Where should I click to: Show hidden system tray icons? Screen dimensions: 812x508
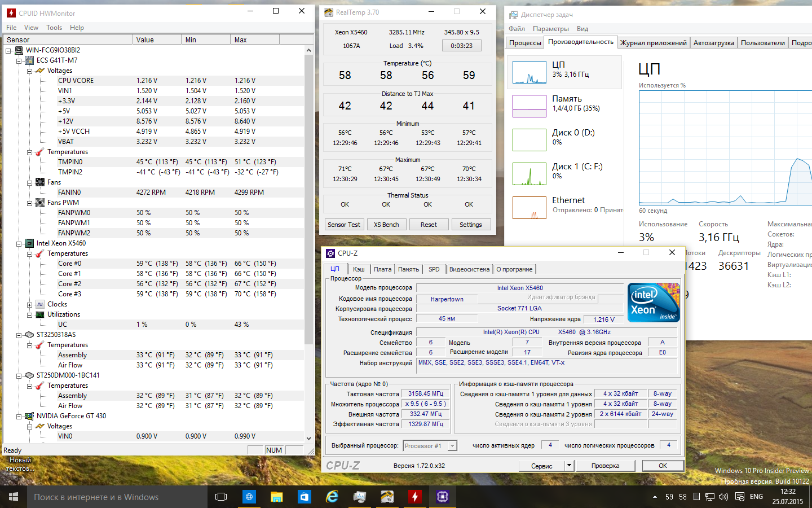(x=655, y=497)
